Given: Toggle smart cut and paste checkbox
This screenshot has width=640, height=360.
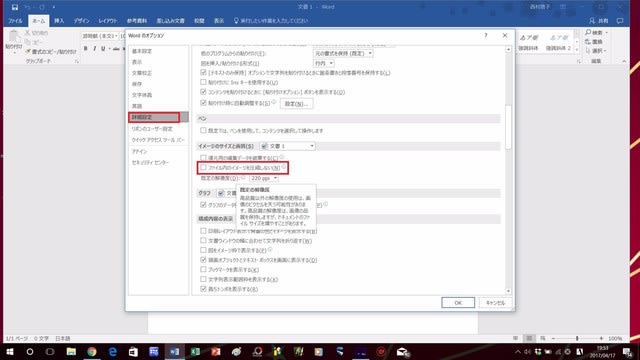Looking at the screenshot, I should pos(203,103).
